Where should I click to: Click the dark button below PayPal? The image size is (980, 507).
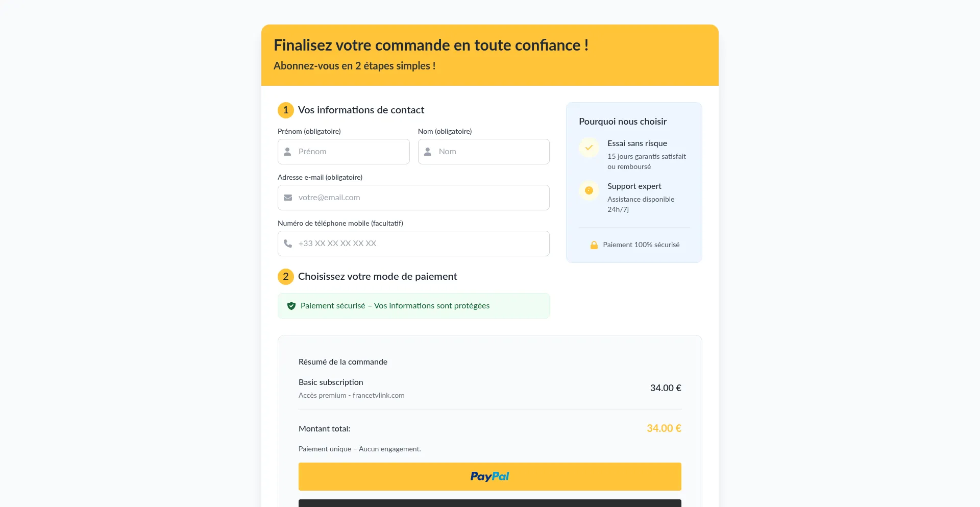click(489, 503)
